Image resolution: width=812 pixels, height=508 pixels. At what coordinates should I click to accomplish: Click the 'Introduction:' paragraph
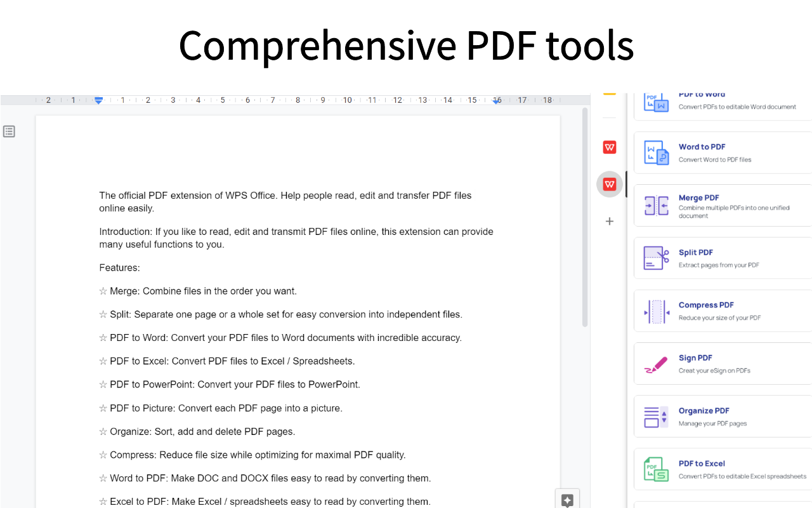coord(296,238)
